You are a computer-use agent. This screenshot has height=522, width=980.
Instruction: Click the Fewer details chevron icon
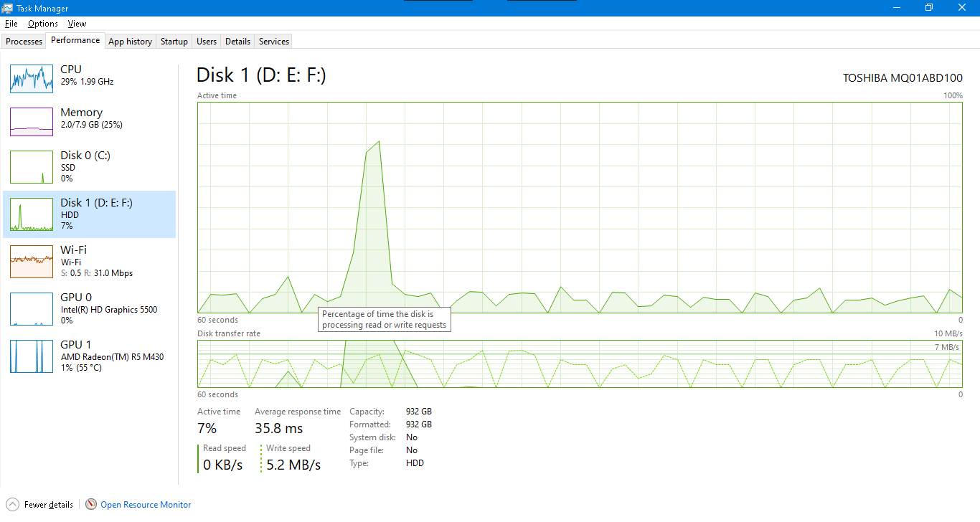click(12, 504)
